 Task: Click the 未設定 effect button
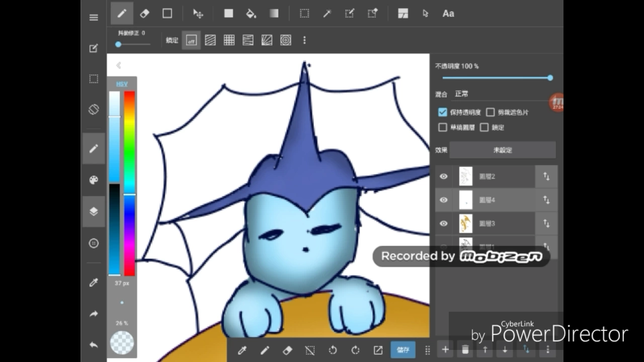click(503, 150)
